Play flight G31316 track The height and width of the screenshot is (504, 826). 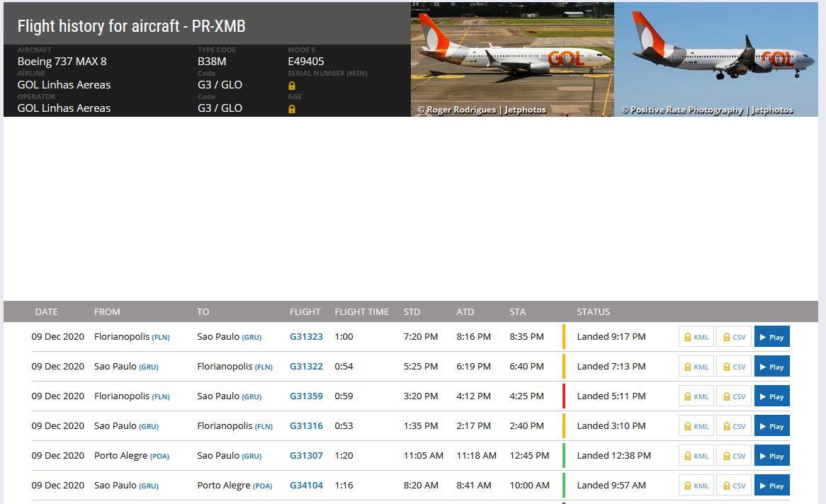pos(771,426)
